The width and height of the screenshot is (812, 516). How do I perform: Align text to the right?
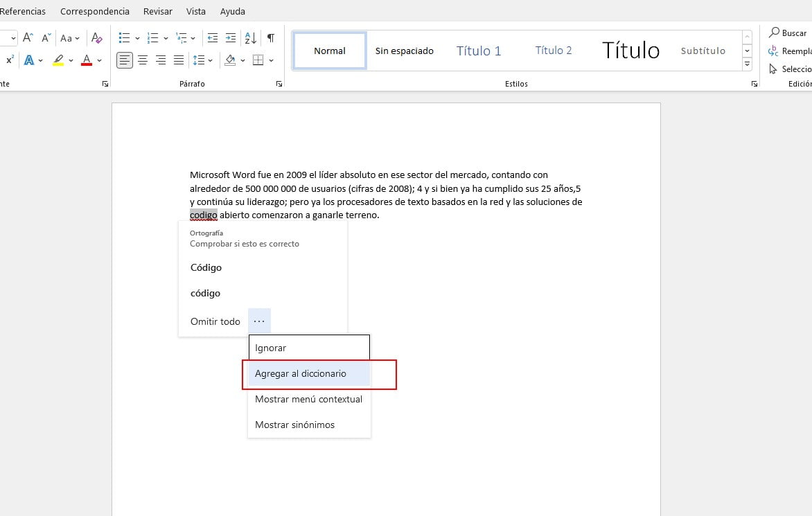tap(161, 60)
